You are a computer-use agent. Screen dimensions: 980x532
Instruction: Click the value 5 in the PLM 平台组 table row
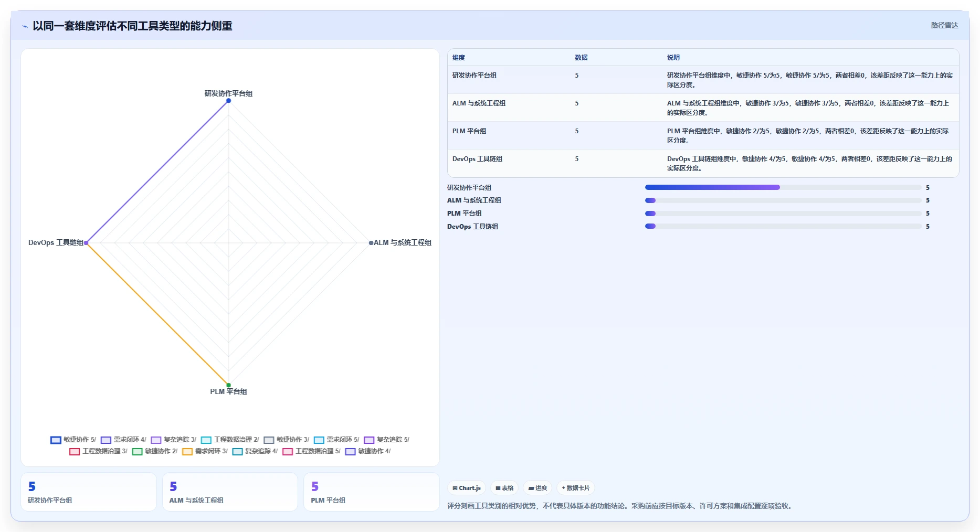coord(576,131)
